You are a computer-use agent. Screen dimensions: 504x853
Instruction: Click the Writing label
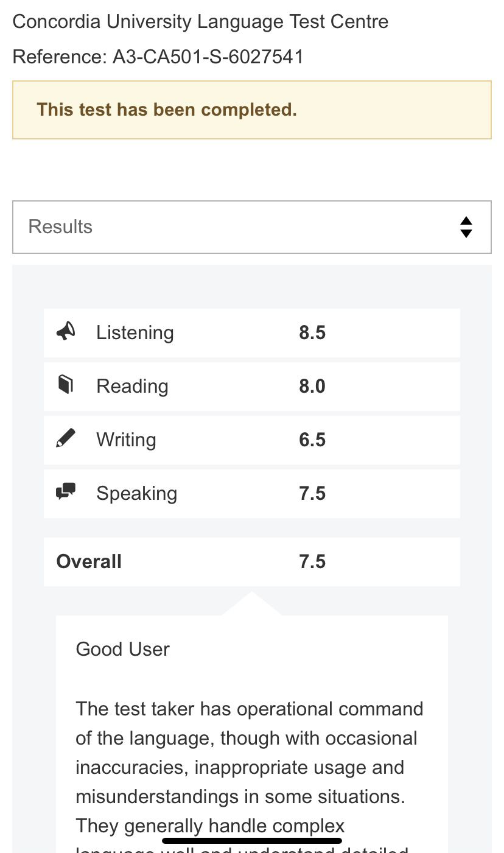click(126, 440)
